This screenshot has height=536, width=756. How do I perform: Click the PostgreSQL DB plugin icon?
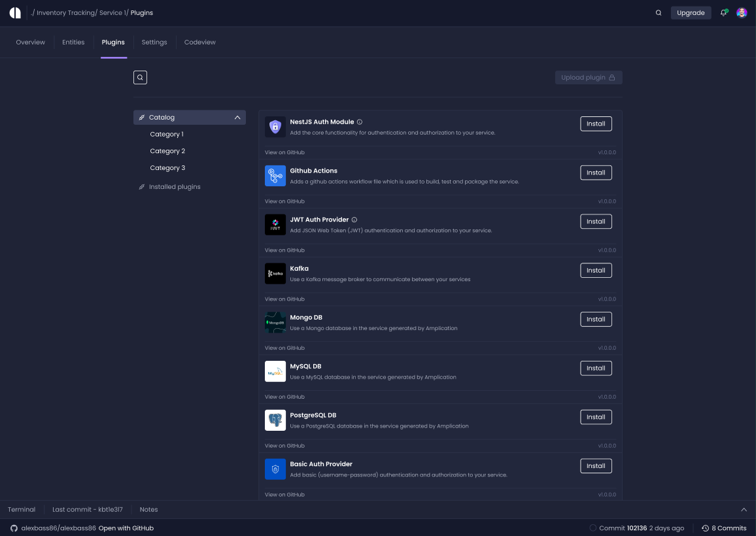coord(275,420)
